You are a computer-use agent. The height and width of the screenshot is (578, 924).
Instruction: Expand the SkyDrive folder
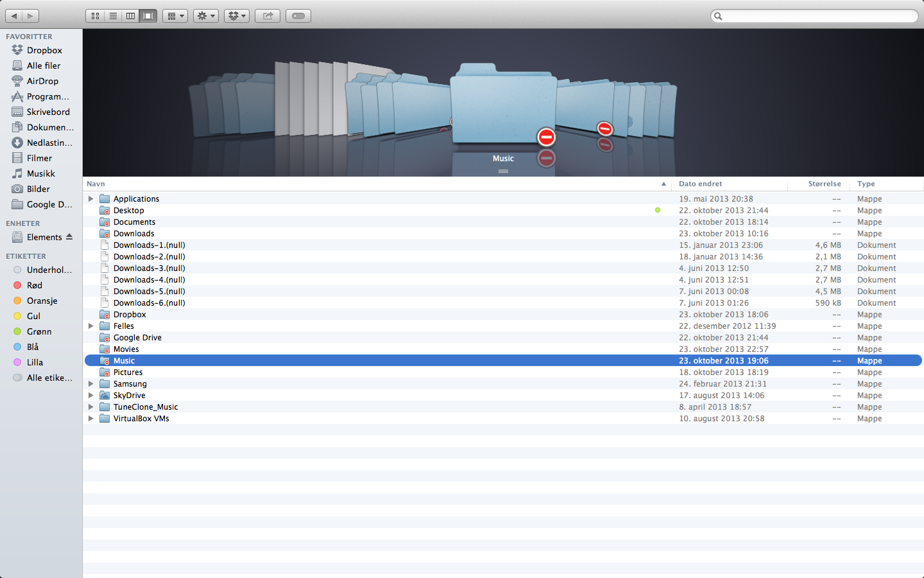click(x=91, y=396)
